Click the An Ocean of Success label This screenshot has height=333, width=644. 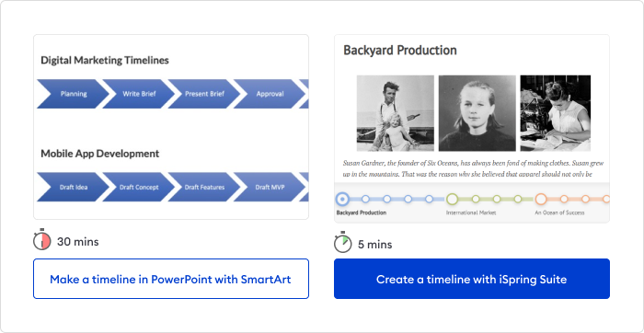[559, 212]
